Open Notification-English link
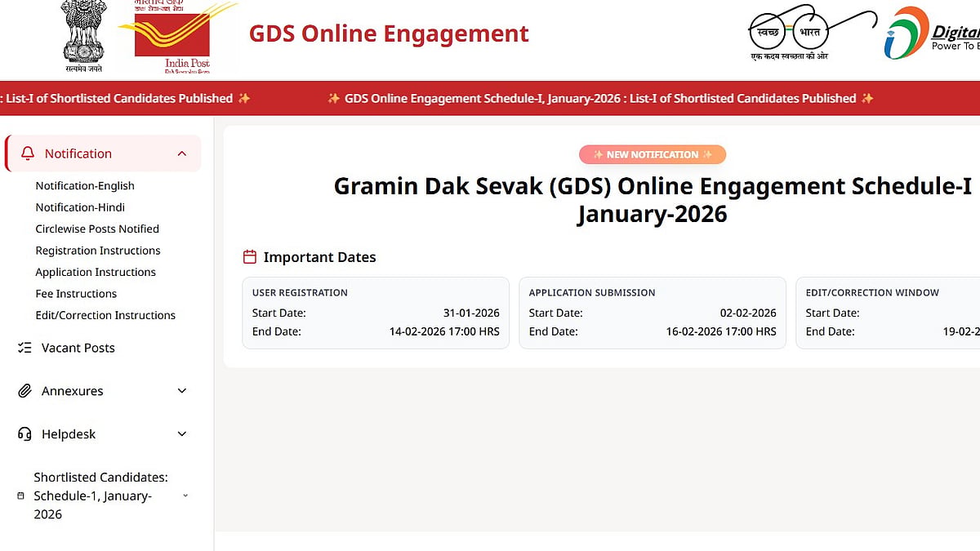 tap(85, 185)
